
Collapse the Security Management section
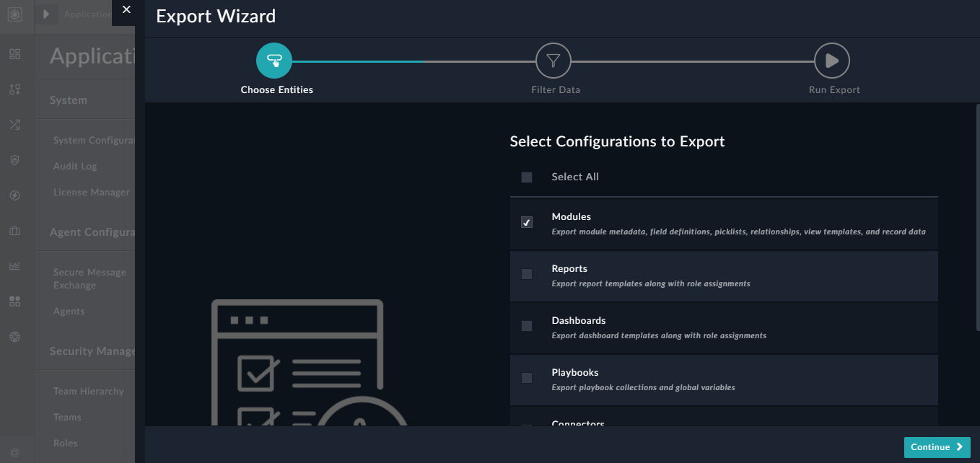pos(91,350)
